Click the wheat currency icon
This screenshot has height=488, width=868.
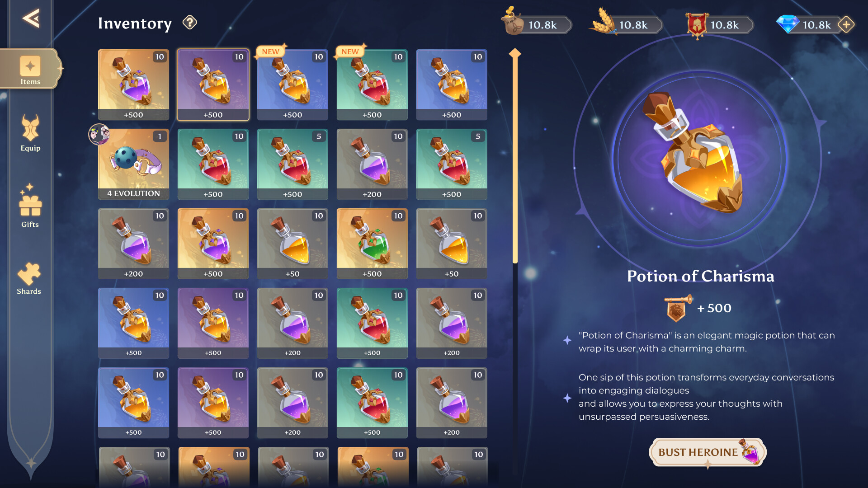point(604,22)
